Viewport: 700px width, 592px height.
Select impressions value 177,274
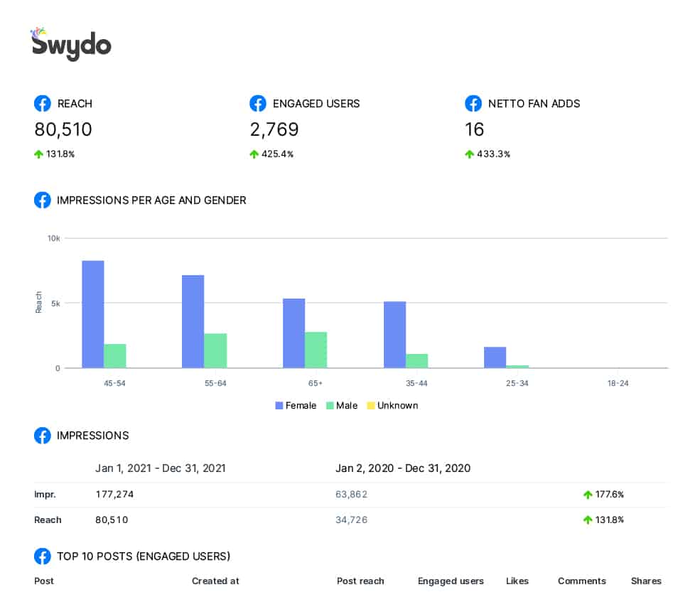114,494
